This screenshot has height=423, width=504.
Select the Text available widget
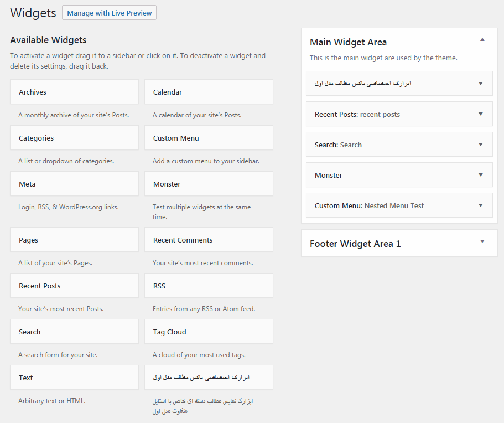(74, 378)
